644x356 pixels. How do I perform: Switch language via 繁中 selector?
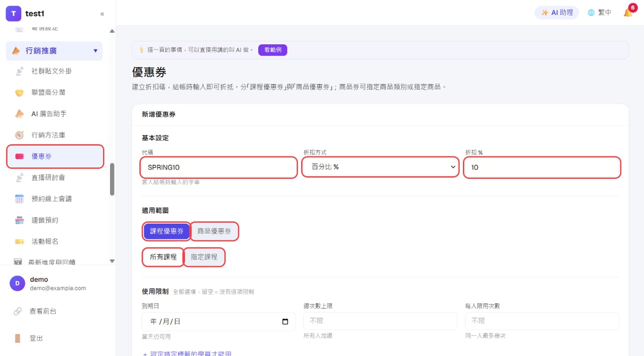coord(599,13)
